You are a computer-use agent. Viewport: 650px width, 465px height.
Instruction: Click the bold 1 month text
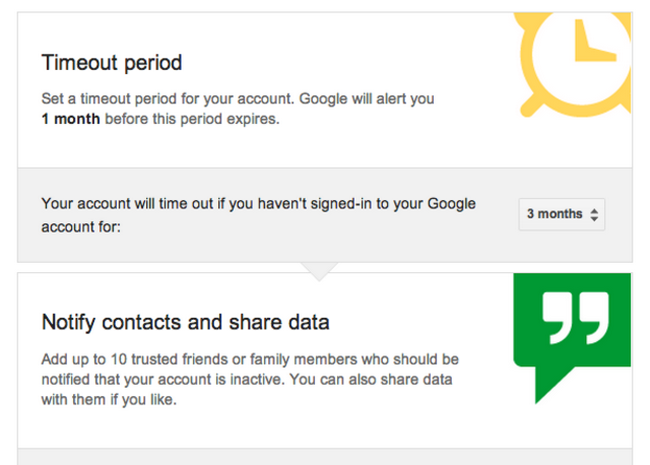coord(70,118)
